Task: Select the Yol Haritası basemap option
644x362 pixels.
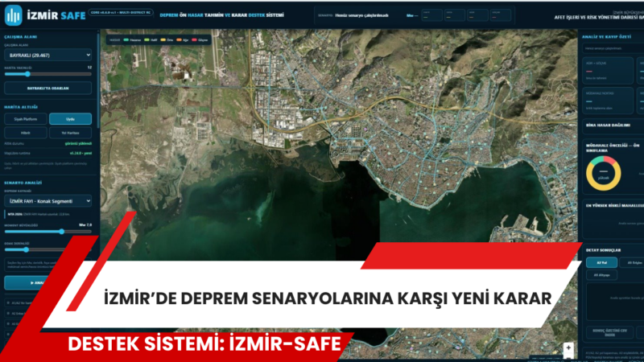Action: point(70,133)
